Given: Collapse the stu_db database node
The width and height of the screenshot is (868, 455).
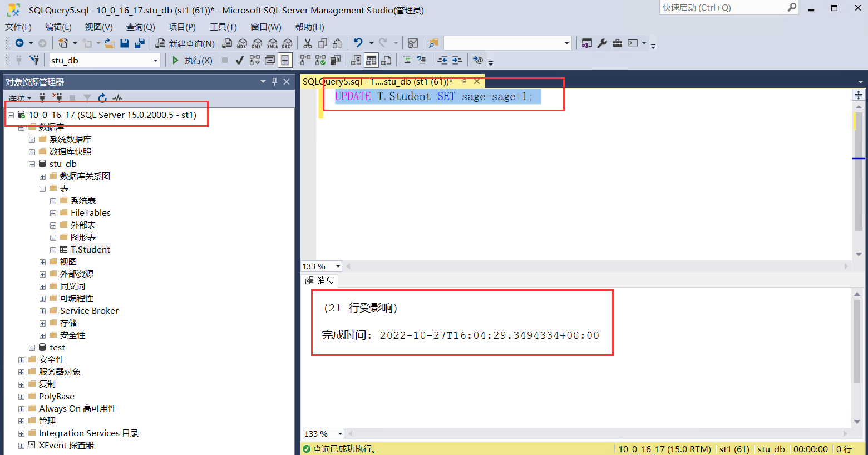Looking at the screenshot, I should (x=32, y=164).
